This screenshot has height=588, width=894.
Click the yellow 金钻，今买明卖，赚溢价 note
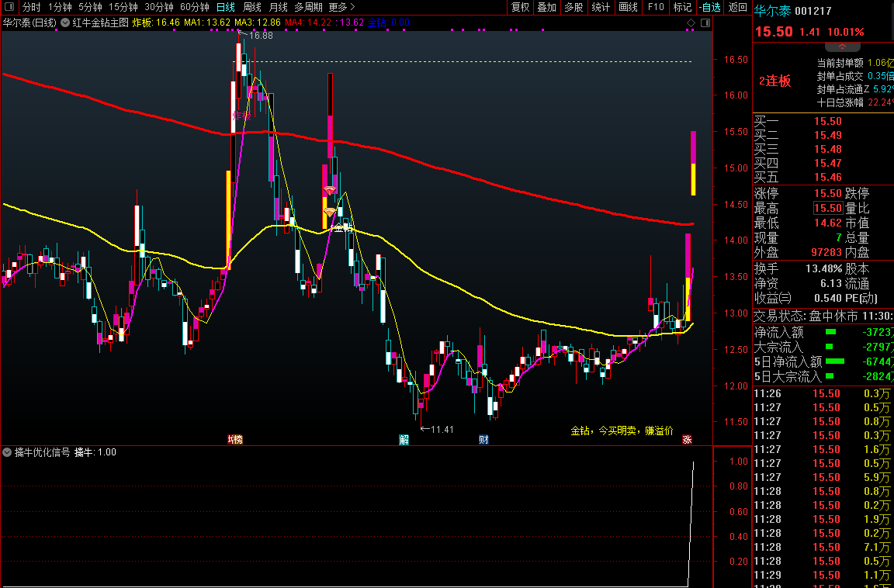pyautogui.click(x=622, y=431)
